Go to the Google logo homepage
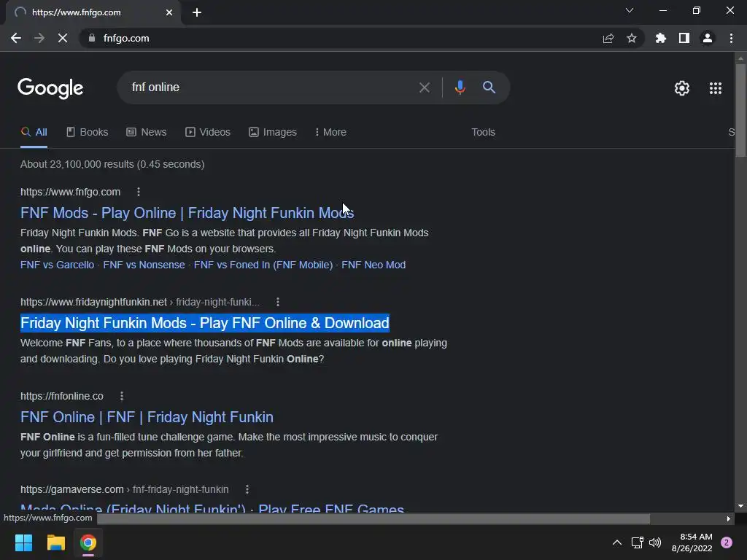 [50, 88]
